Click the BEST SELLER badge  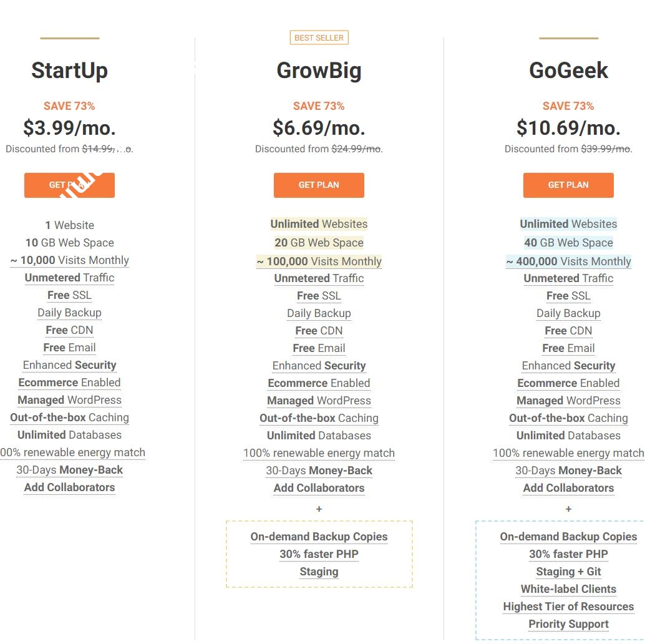pyautogui.click(x=319, y=38)
